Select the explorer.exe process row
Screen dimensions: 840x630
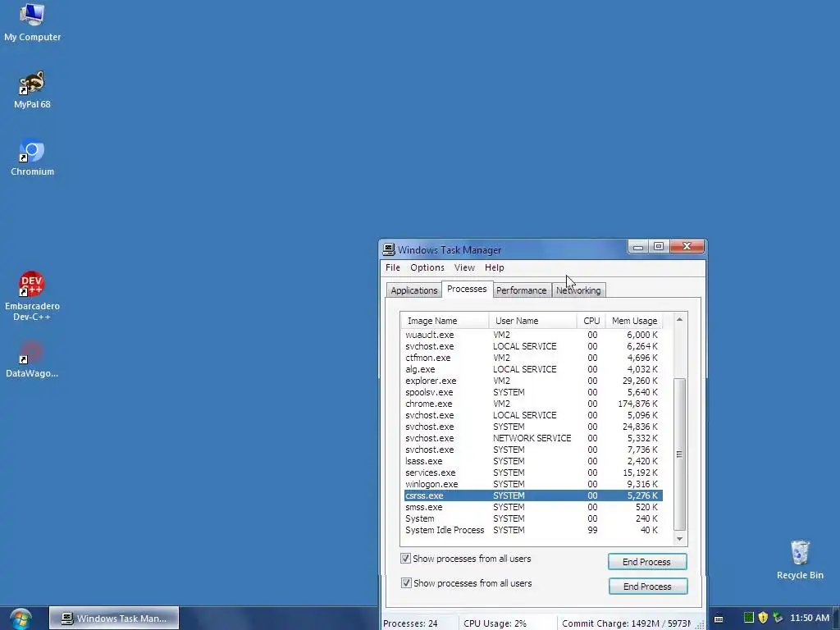(533, 381)
